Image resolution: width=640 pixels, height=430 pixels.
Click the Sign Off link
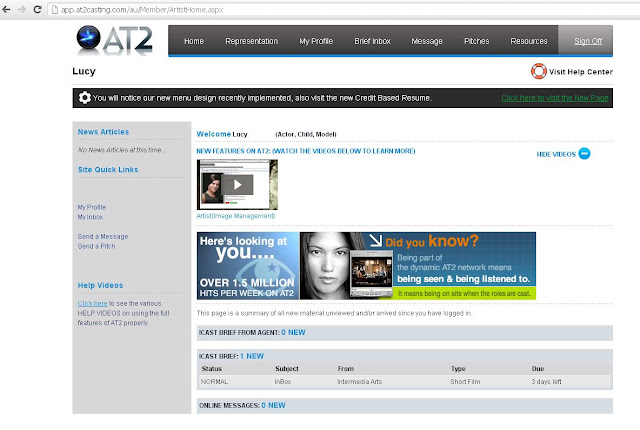(588, 41)
